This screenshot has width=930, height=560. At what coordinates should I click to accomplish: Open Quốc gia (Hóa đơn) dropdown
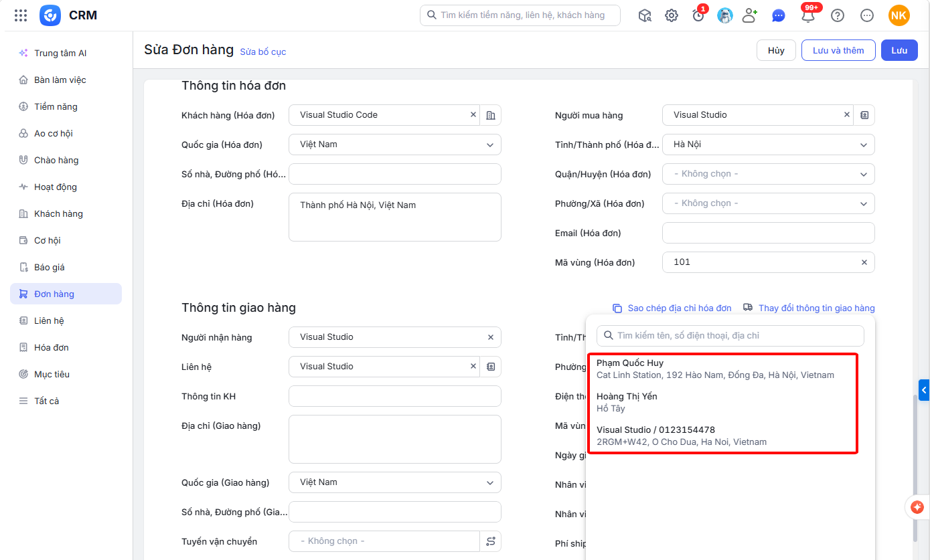point(395,145)
